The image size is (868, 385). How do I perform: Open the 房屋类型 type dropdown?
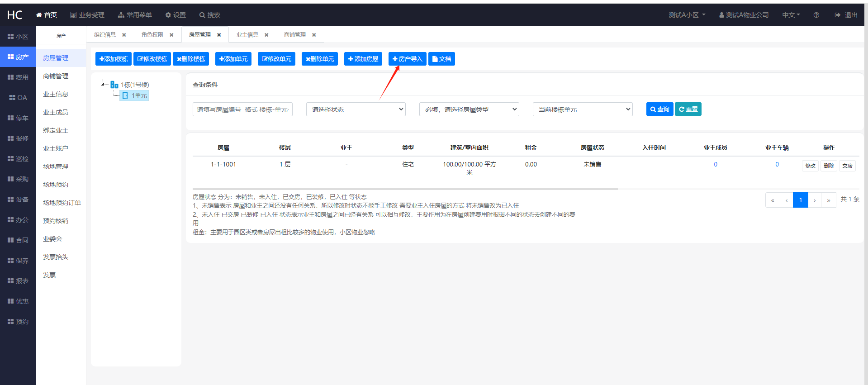click(469, 109)
